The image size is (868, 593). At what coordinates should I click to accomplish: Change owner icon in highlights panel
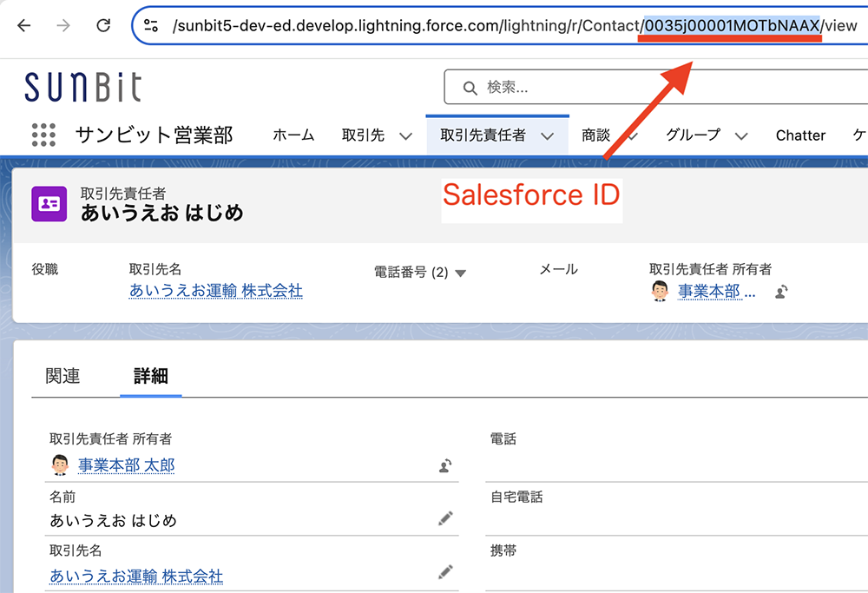[x=782, y=291]
